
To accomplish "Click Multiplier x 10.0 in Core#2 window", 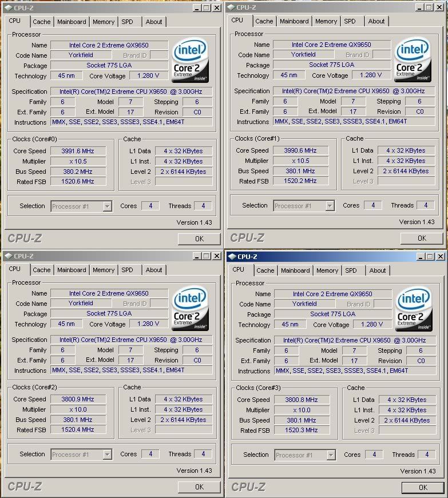I will [78, 409].
